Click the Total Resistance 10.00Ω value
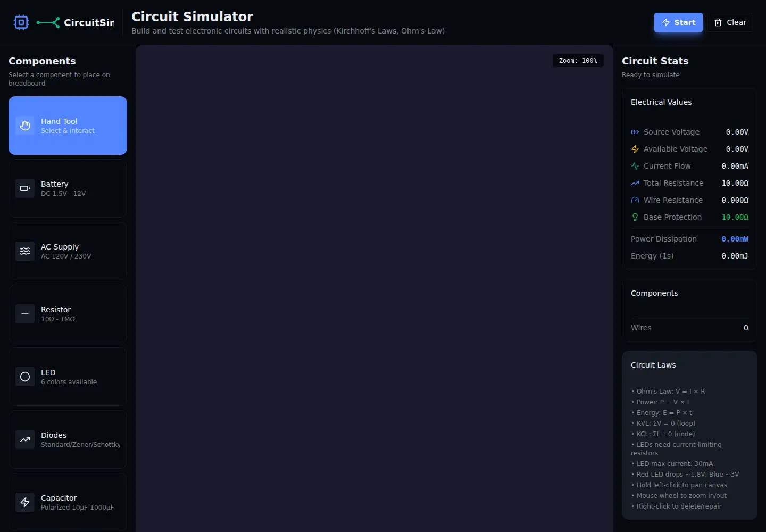This screenshot has width=766, height=532. pos(735,183)
